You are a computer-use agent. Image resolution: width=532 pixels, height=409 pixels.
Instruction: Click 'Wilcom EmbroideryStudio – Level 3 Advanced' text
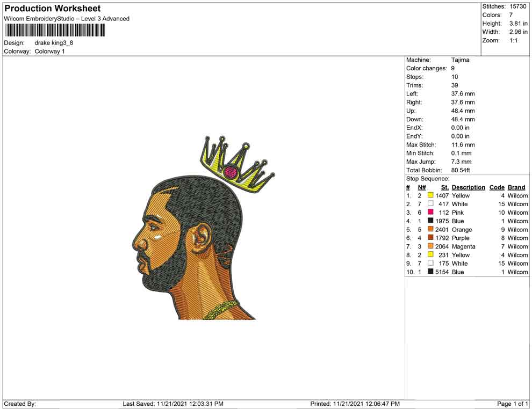[x=67, y=19]
